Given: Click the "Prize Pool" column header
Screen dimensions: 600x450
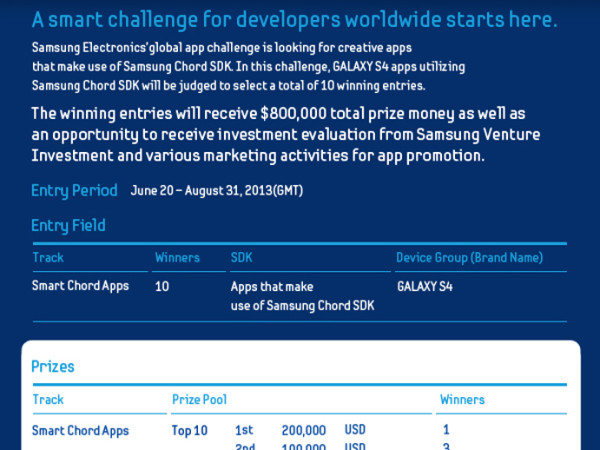Looking at the screenshot, I should click(x=199, y=400).
